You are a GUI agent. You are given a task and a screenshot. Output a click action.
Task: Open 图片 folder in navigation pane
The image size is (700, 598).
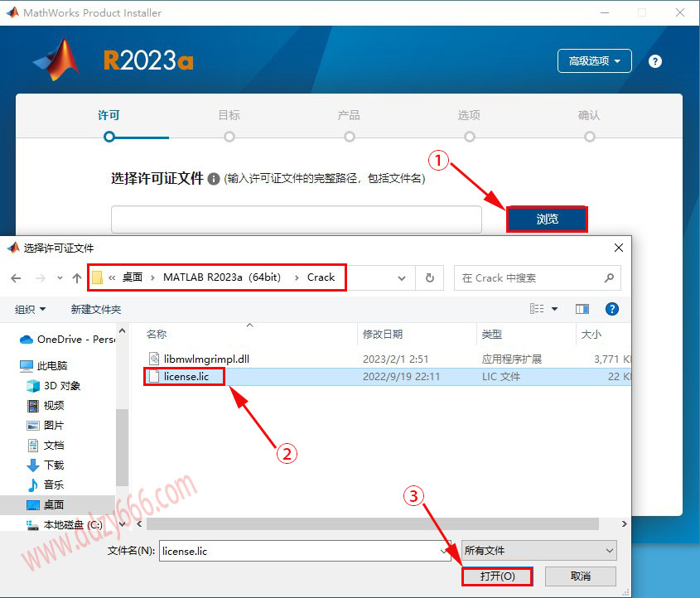(46, 425)
